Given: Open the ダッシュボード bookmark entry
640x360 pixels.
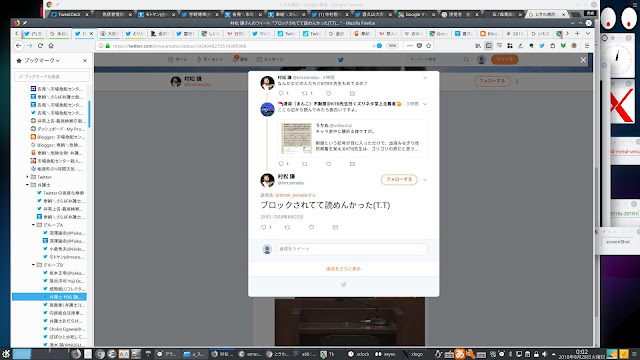Looking at the screenshot, I should 57,129.
